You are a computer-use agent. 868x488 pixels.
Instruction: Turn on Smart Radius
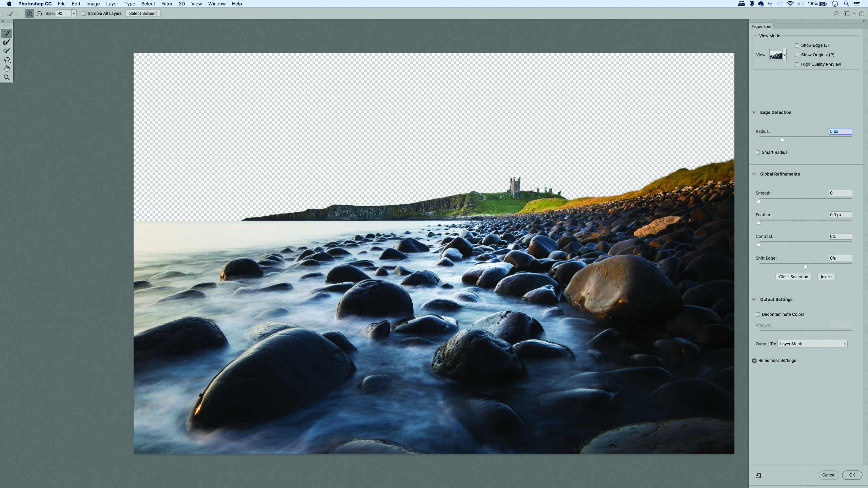point(758,152)
